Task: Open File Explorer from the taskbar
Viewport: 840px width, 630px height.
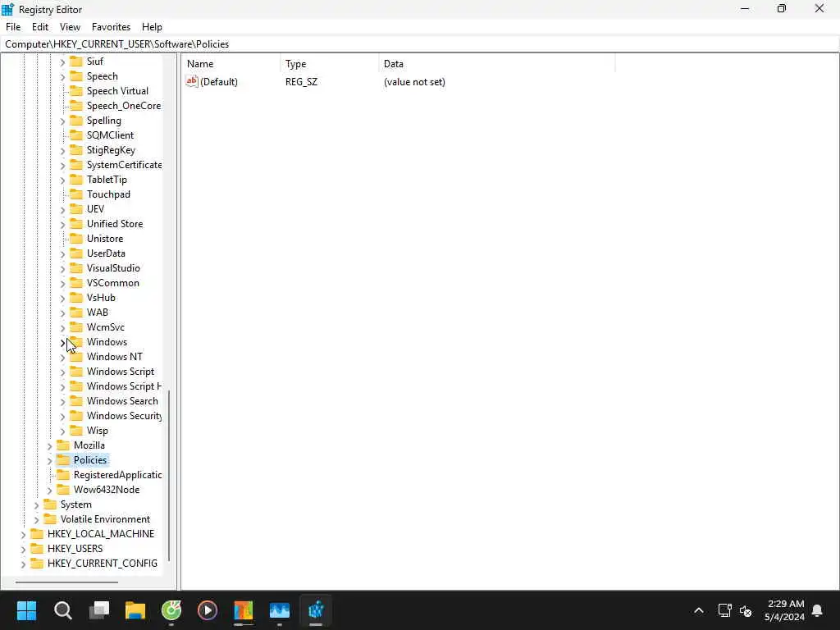Action: (135, 610)
